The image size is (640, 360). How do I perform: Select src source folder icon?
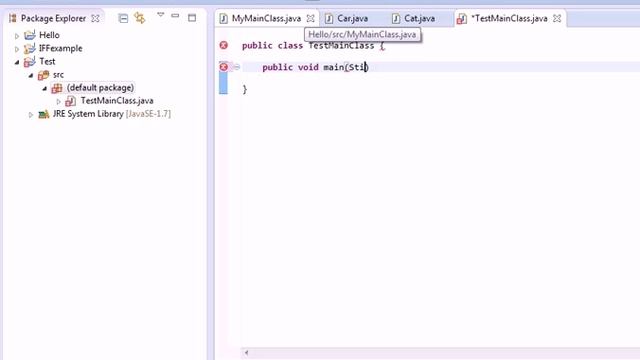[x=43, y=75]
